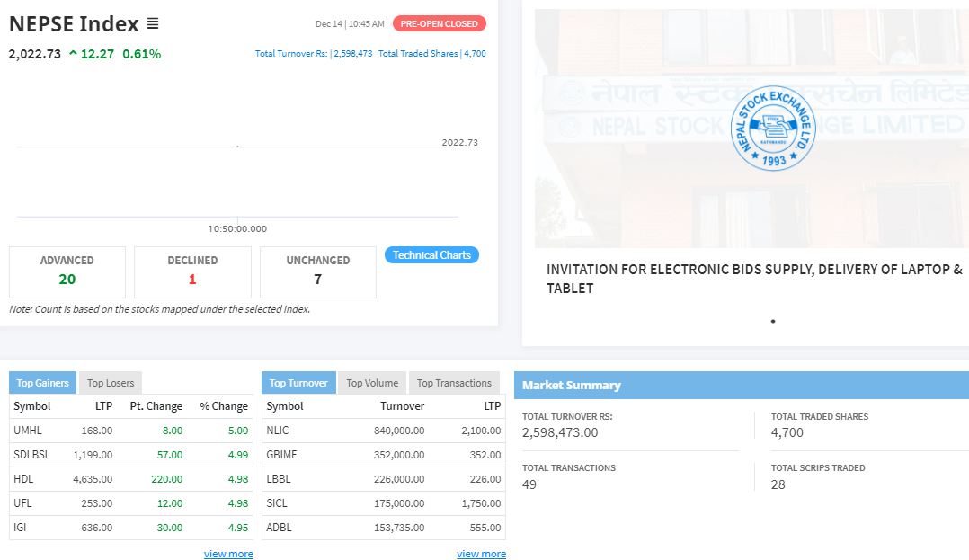This screenshot has width=969, height=560.
Task: Open the laptop and tablet bids invitation headline
Action: 754,279
